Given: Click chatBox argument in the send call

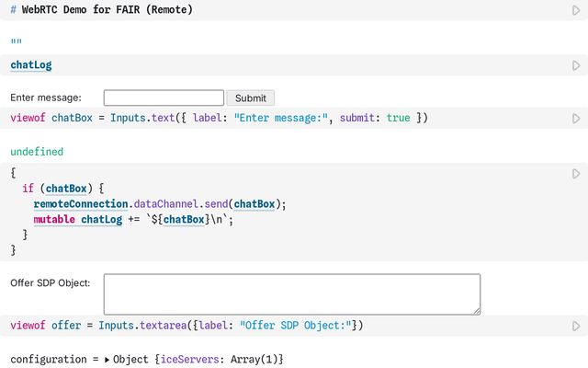Looking at the screenshot, I should (254, 204).
